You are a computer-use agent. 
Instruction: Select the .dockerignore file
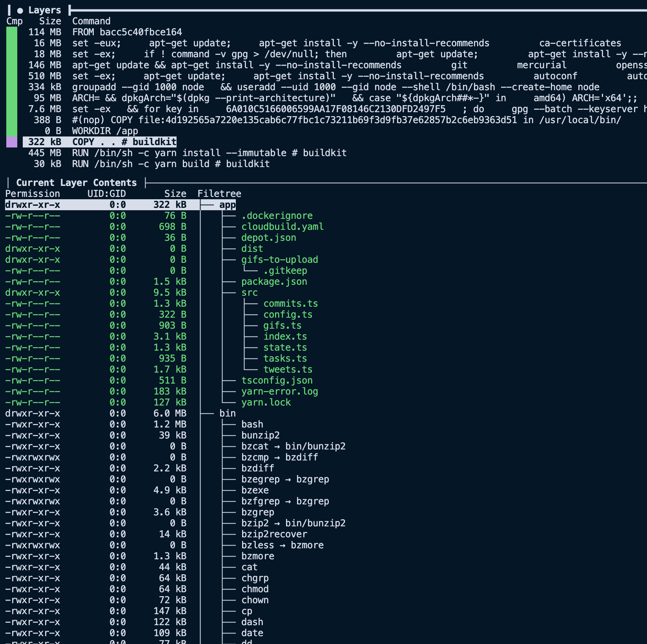click(277, 216)
